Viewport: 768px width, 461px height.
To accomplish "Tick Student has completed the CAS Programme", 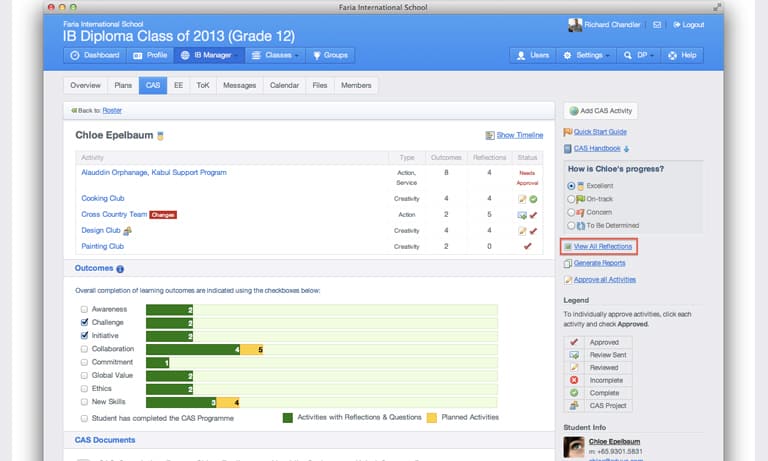I will pyautogui.click(x=84, y=418).
